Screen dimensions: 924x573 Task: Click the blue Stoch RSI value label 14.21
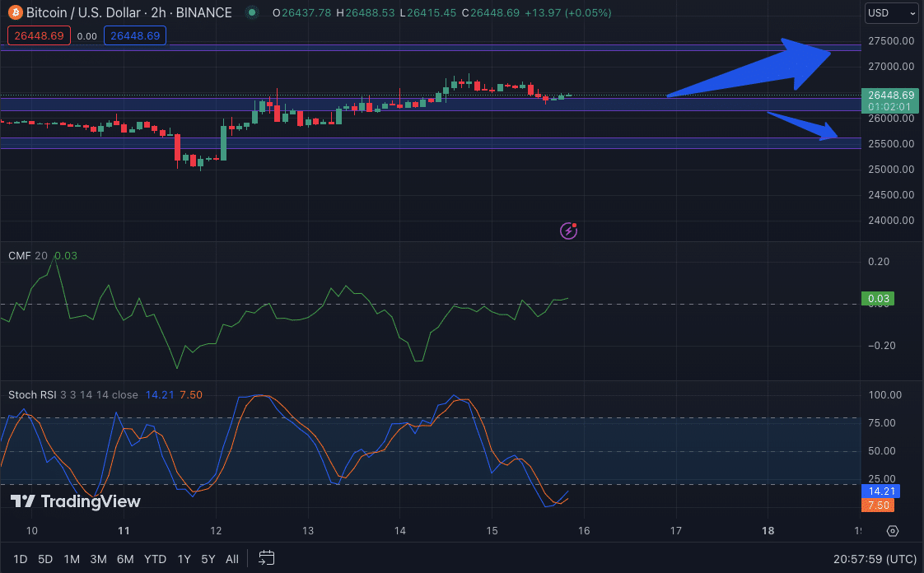(880, 491)
